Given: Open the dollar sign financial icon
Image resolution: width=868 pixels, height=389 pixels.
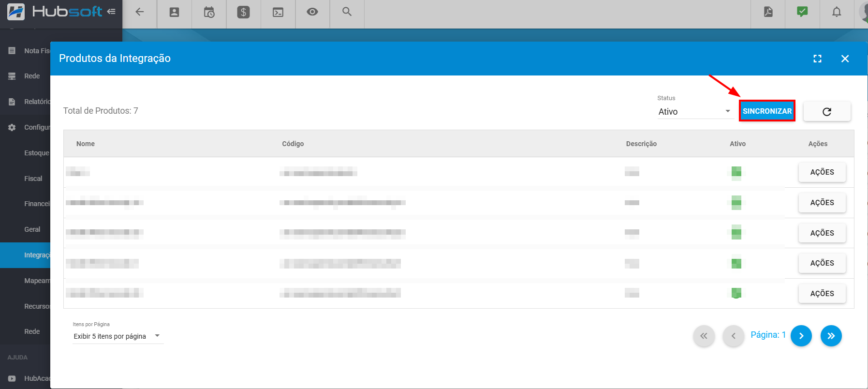Looking at the screenshot, I should [243, 12].
